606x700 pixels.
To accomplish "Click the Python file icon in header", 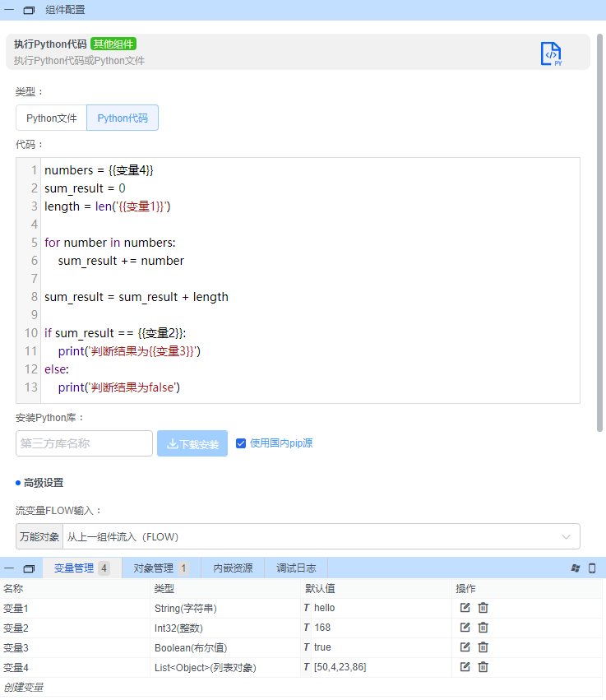I will pyautogui.click(x=551, y=53).
